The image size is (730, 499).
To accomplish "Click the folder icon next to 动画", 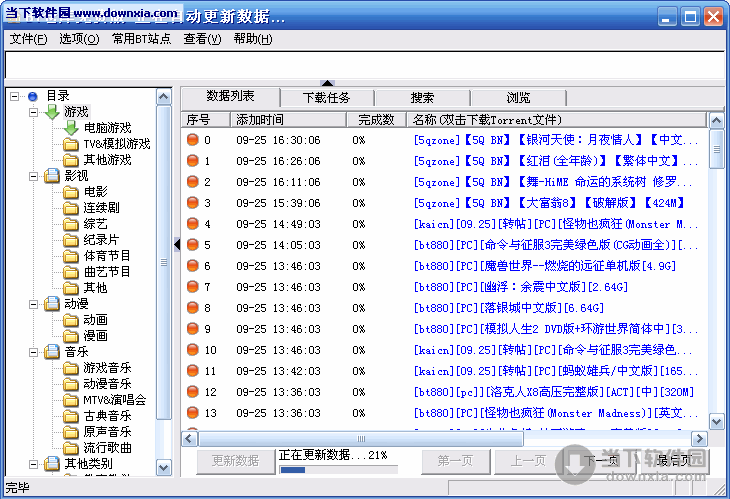I will 70,320.
